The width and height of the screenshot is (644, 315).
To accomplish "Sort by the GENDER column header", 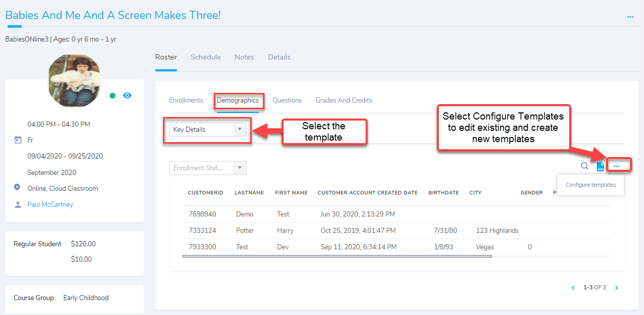I will 532,193.
